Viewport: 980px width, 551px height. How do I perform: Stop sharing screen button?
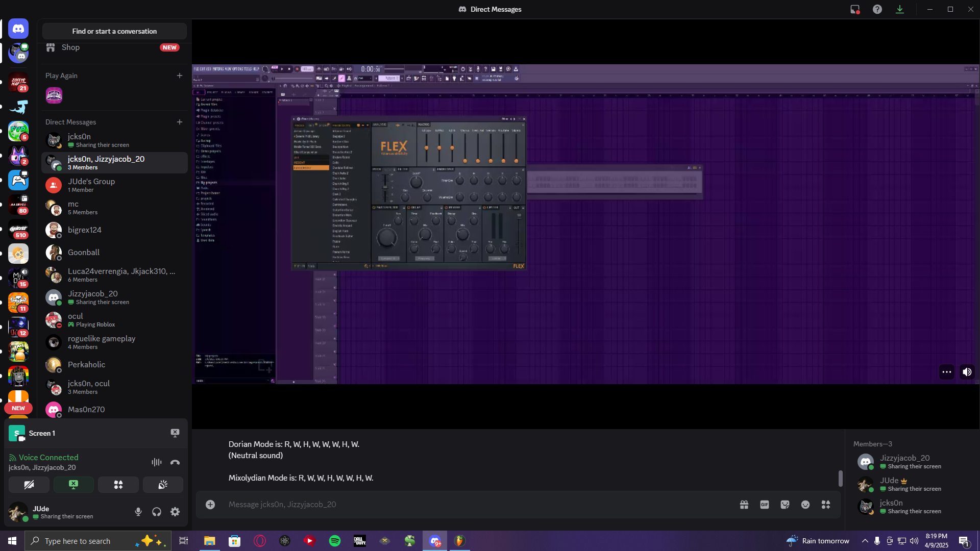click(x=73, y=485)
